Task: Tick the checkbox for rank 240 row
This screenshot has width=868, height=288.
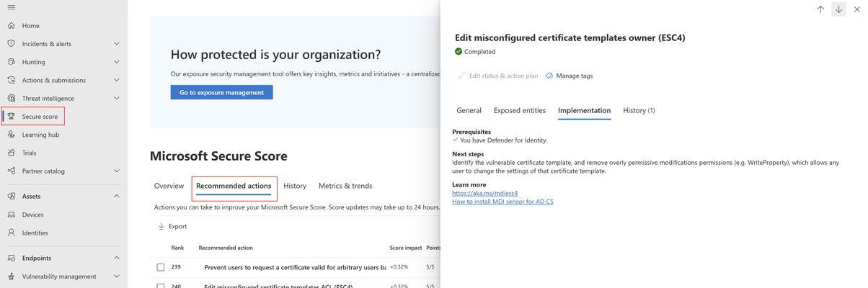Action: 161,285
